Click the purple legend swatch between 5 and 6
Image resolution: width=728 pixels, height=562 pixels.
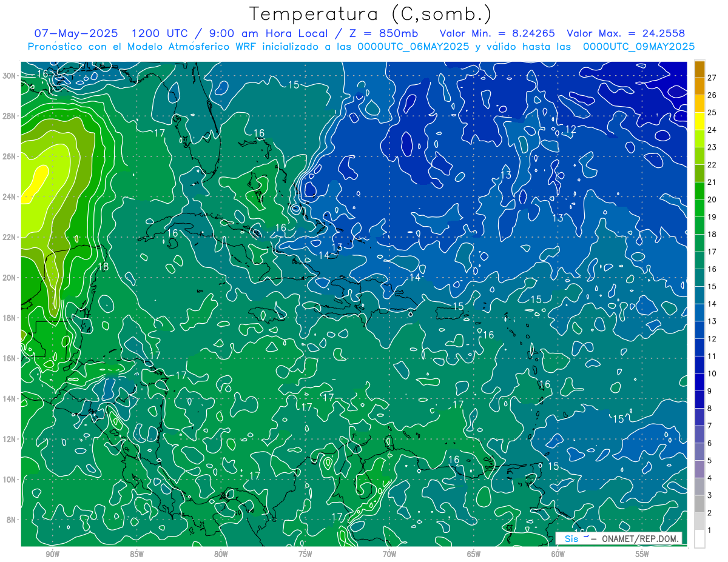click(x=699, y=452)
